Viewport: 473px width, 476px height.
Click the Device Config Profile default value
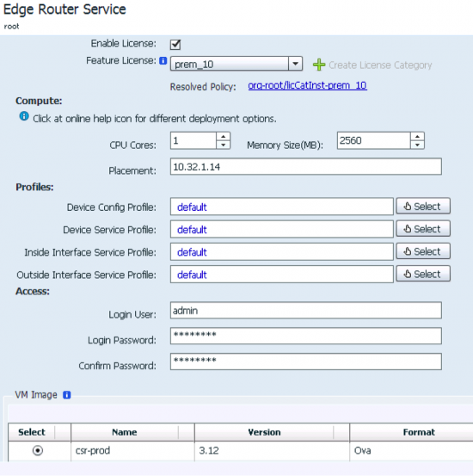pyautogui.click(x=192, y=207)
